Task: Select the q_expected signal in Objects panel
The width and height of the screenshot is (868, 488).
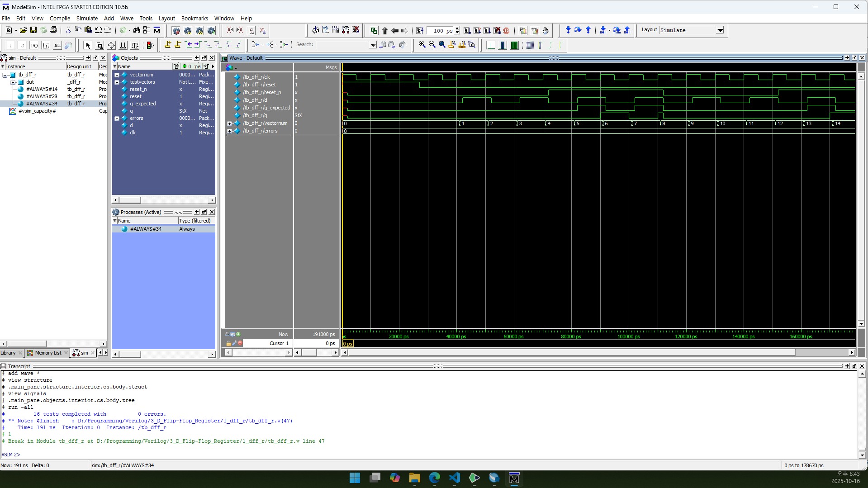Action: (x=142, y=104)
